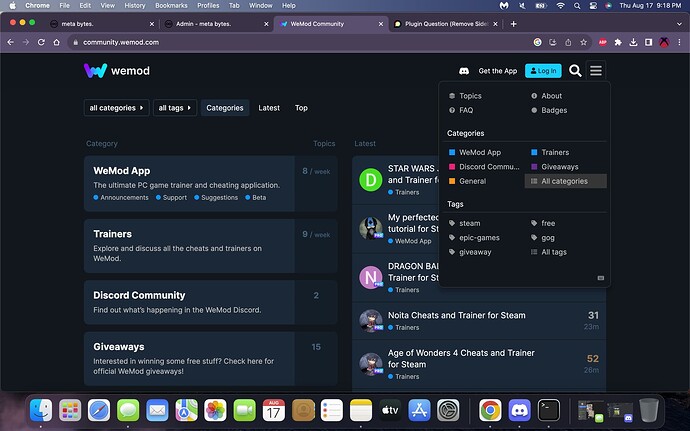Select the giveaway tag

pyautogui.click(x=470, y=252)
